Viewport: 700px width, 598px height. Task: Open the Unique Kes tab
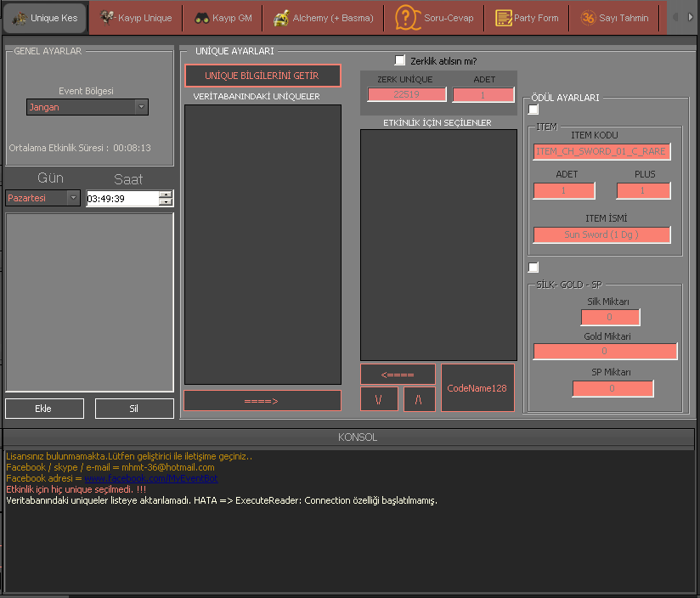(x=45, y=18)
